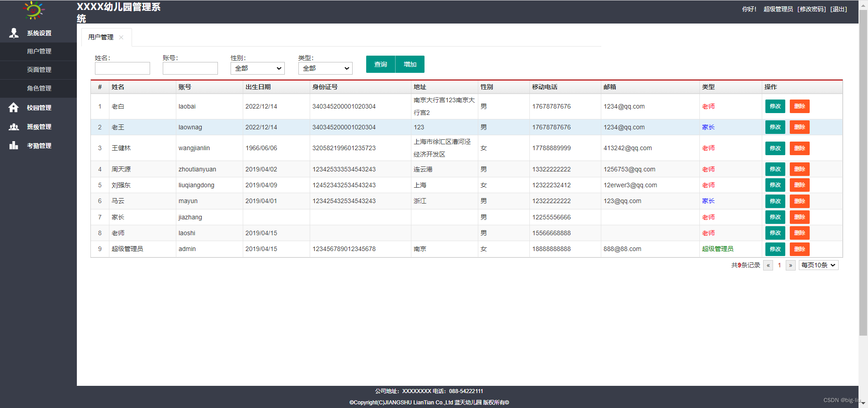This screenshot has height=408, width=868.
Task: Click 修改 for user 老王
Action: (775, 127)
